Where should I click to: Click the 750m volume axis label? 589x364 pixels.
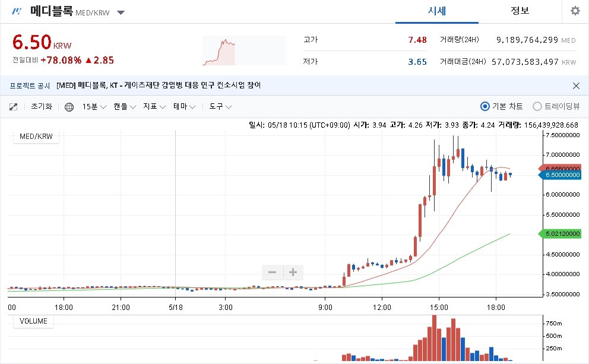pos(554,324)
